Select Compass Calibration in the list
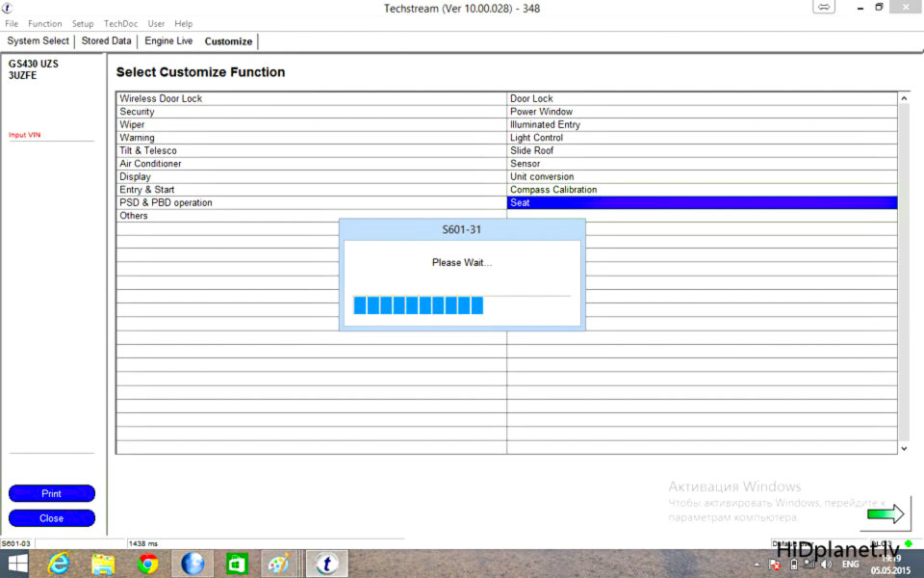924x578 pixels. point(553,190)
